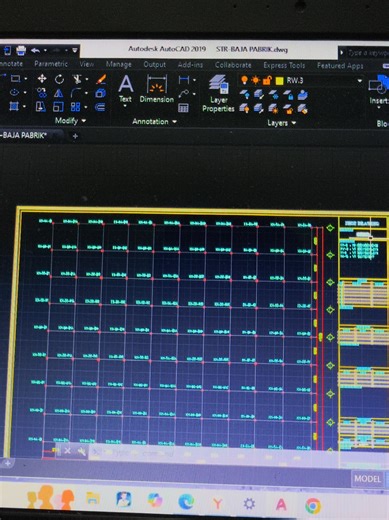This screenshot has width=389, height=520.
Task: Switch to the BAJA PABRIK drawing tab
Action: click(x=24, y=135)
